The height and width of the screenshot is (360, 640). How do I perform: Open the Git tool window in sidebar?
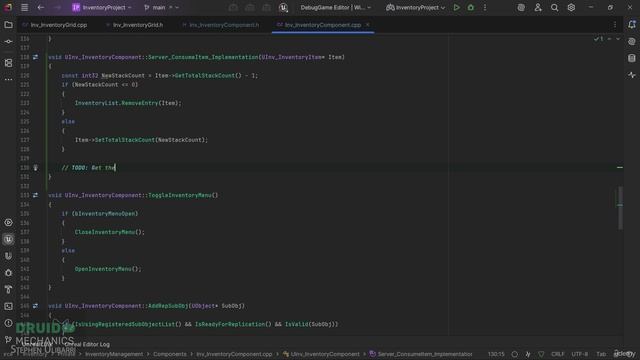pyautogui.click(x=8, y=340)
